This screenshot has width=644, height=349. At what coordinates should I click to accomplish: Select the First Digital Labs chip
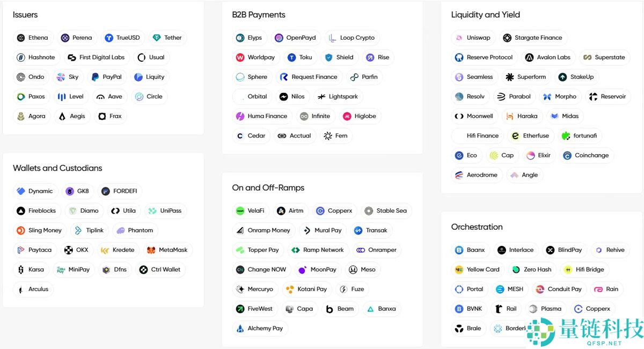point(97,57)
